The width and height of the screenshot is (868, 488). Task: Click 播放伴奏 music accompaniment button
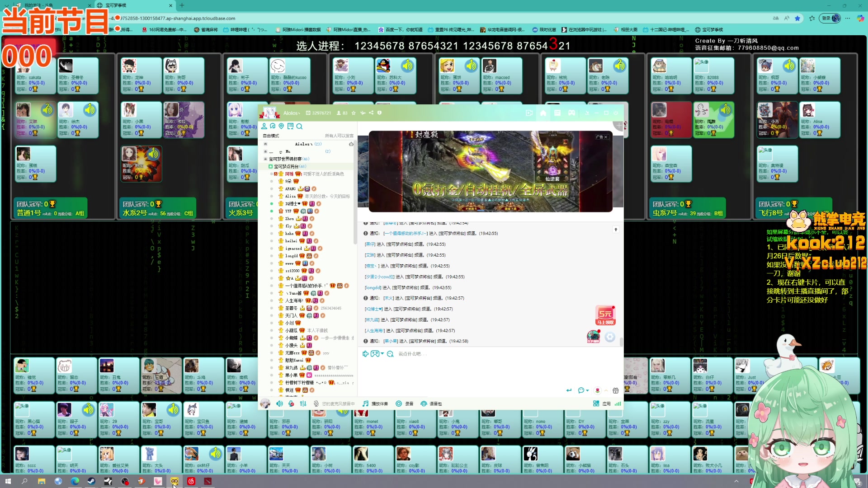[375, 404]
